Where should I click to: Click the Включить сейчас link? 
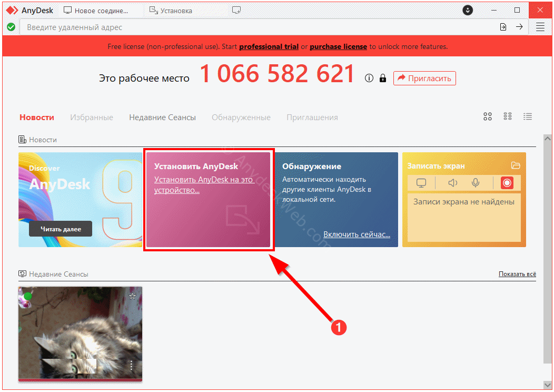(357, 234)
